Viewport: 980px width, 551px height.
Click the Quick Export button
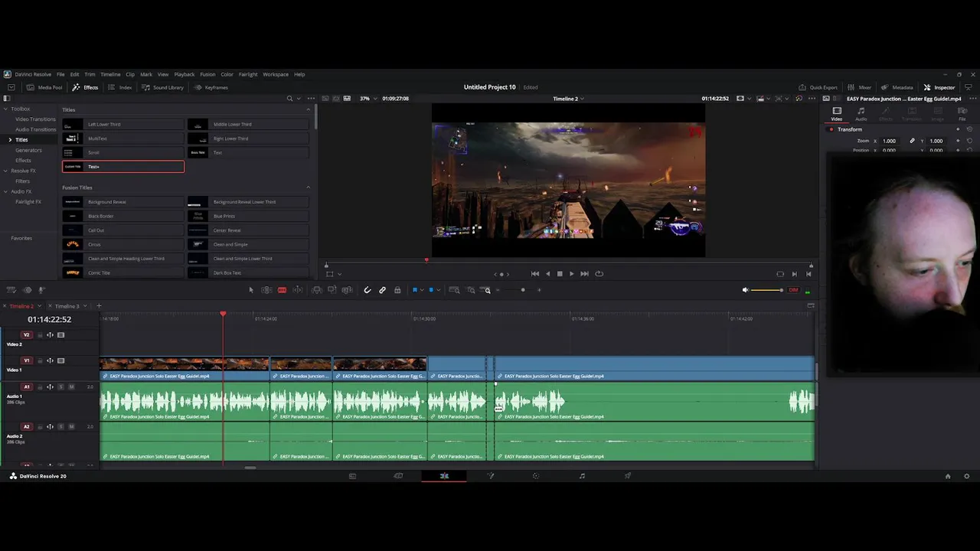818,87
